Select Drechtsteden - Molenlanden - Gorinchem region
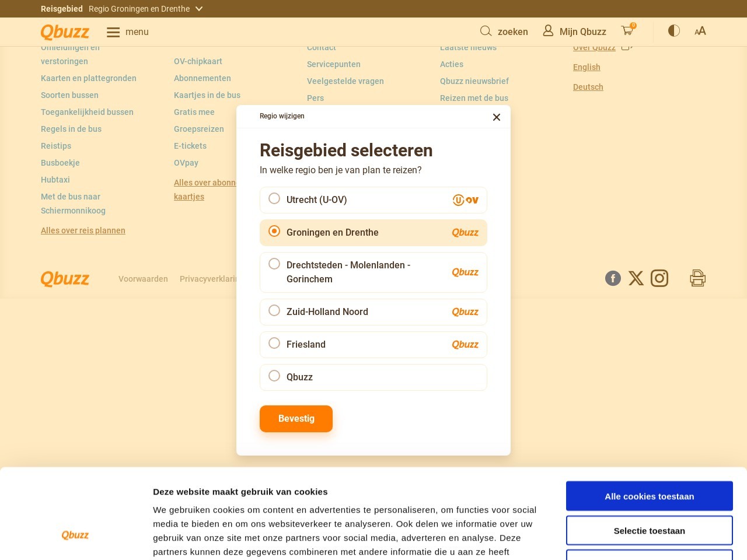The height and width of the screenshot is (560, 747). (373, 272)
